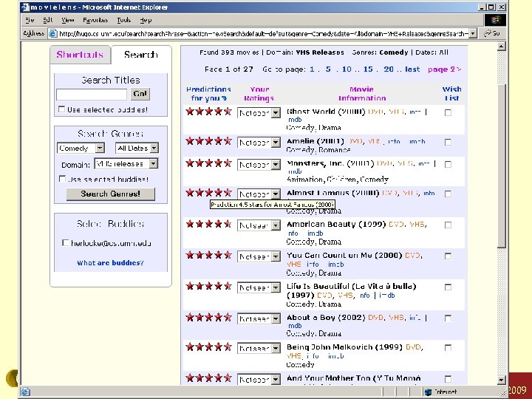Jump to the 'last' results page link

pyautogui.click(x=412, y=69)
